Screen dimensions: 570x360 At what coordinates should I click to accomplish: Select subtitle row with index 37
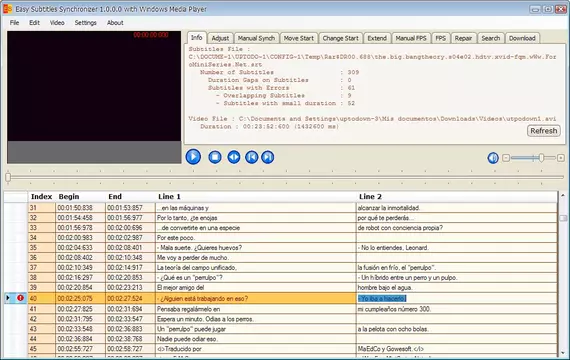pyautogui.click(x=293, y=268)
